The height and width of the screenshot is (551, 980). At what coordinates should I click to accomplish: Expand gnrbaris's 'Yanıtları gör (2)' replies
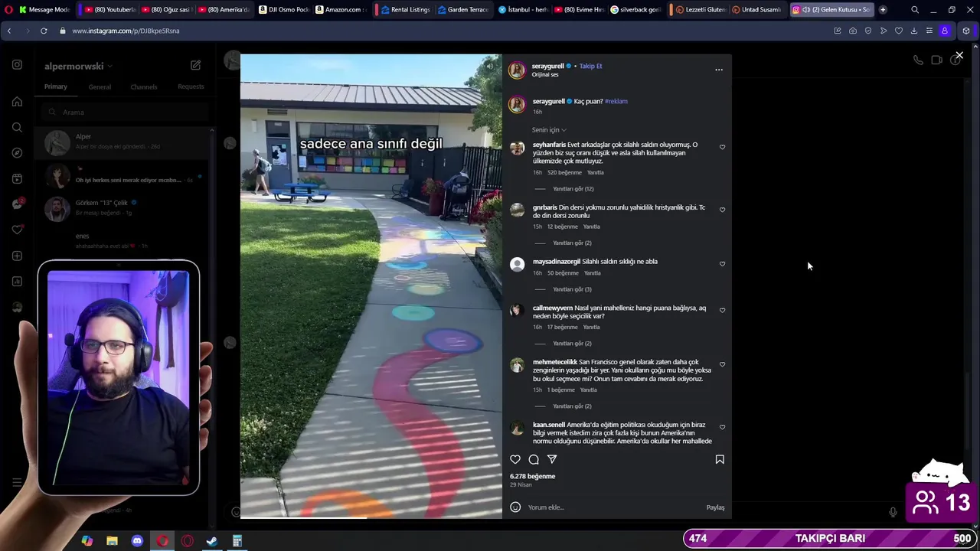coord(572,243)
